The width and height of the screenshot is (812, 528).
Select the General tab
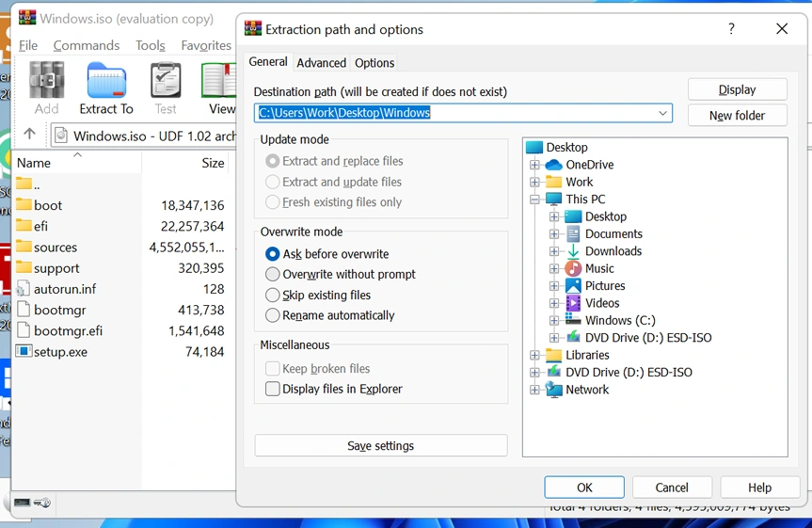[x=268, y=62]
